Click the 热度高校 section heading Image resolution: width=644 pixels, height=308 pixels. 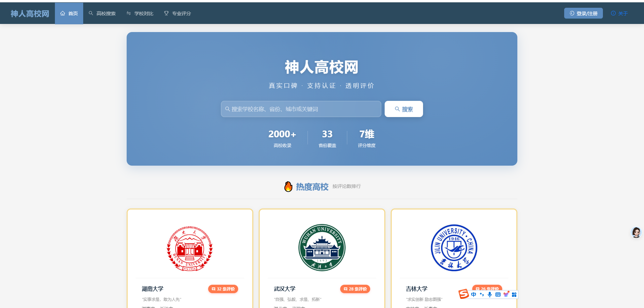pyautogui.click(x=312, y=187)
